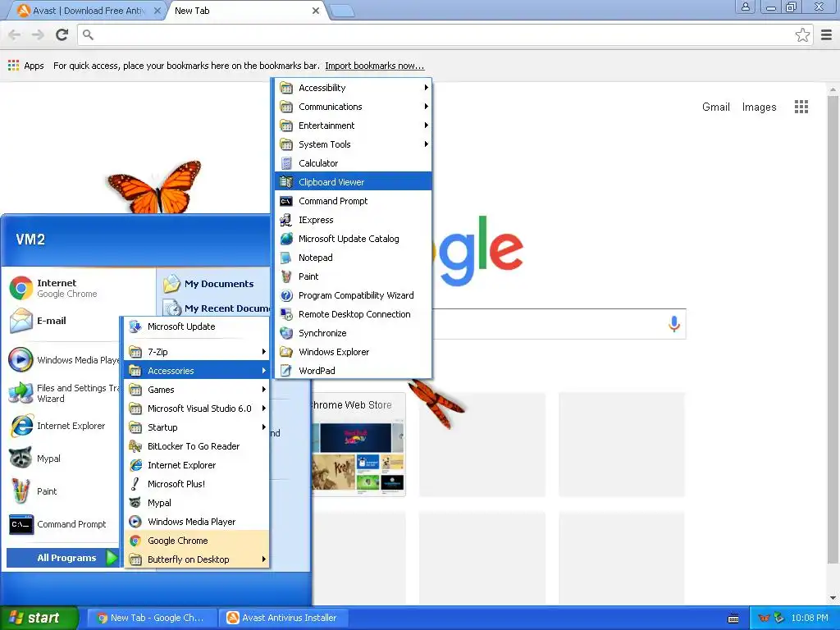Open Paint in the Accessories submenu
This screenshot has width=840, height=630.
pos(353,276)
